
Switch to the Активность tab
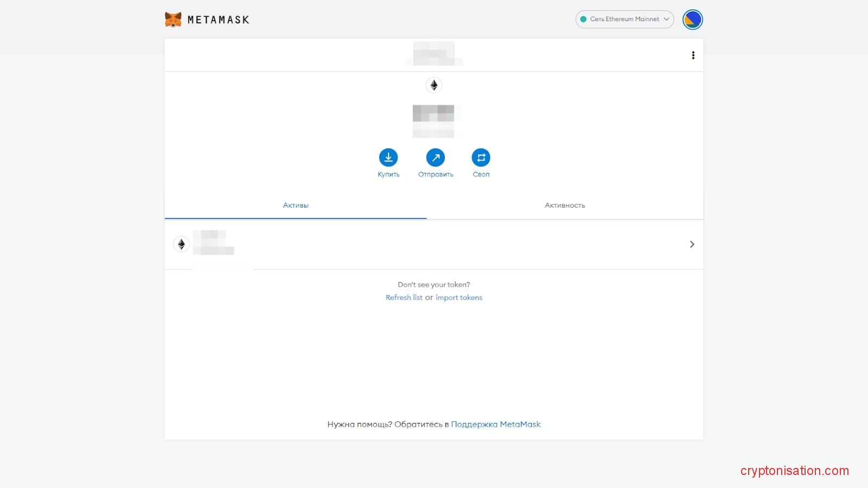click(x=565, y=205)
